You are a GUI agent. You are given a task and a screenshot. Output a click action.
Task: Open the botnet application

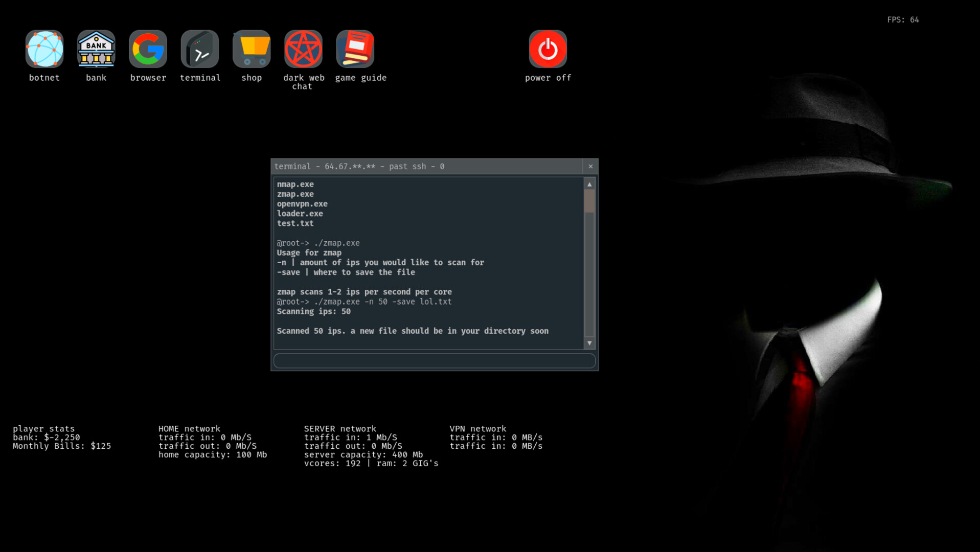[x=44, y=49]
